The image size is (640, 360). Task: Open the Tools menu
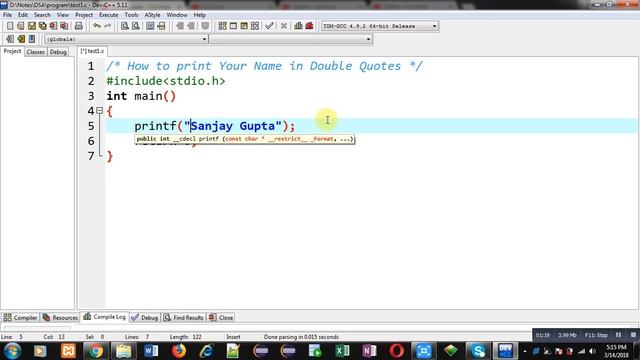tap(131, 15)
